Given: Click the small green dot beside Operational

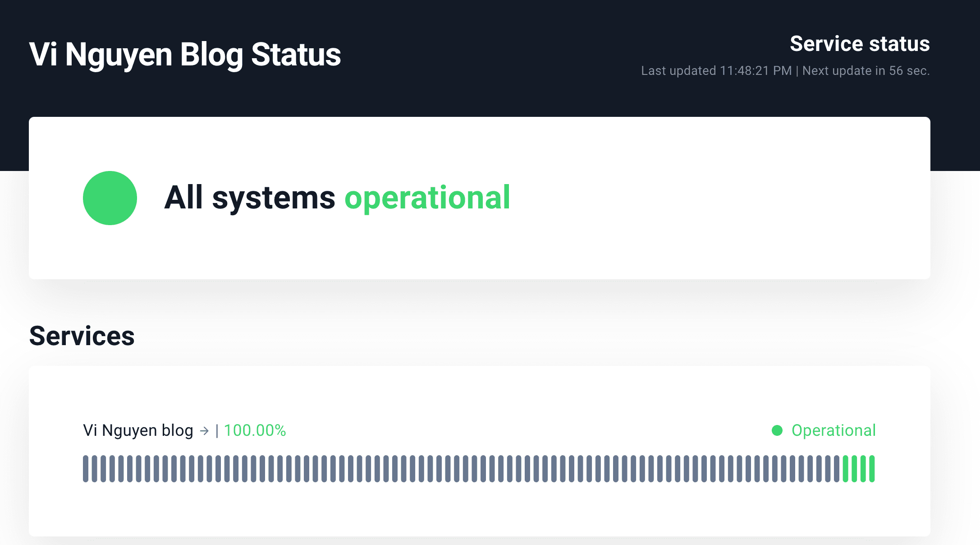Looking at the screenshot, I should [777, 430].
